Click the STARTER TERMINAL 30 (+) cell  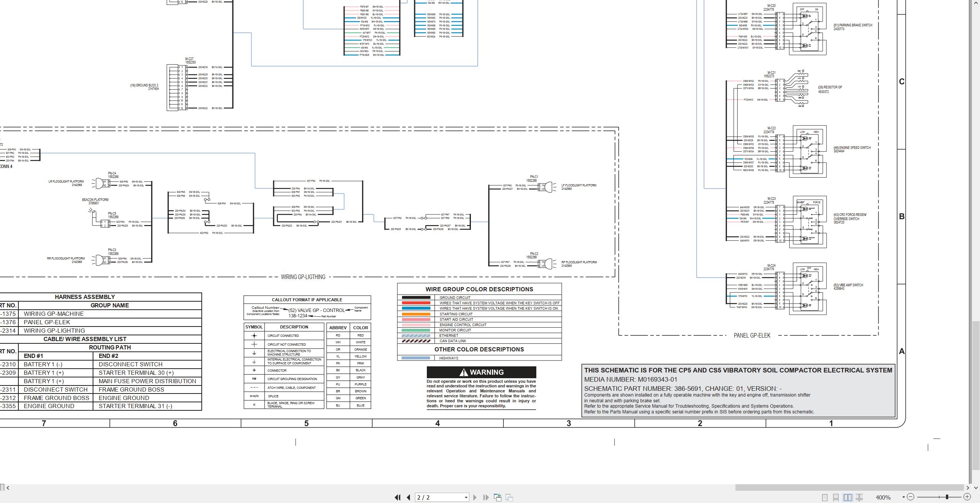click(147, 372)
